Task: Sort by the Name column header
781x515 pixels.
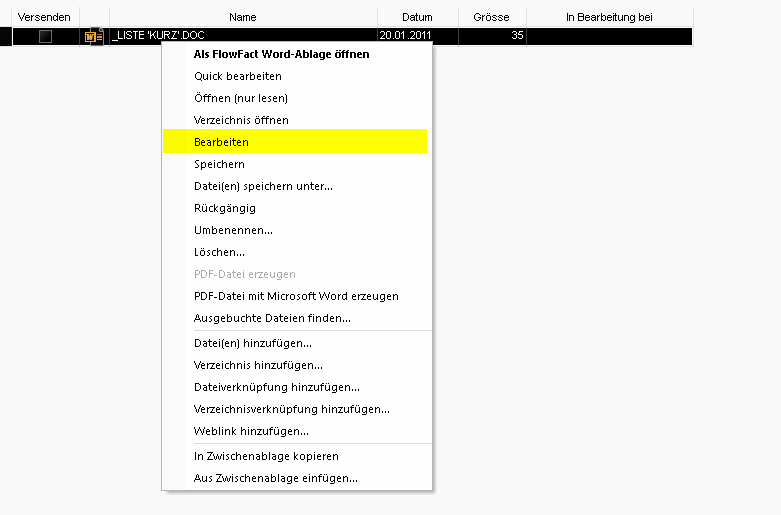Action: [x=243, y=17]
